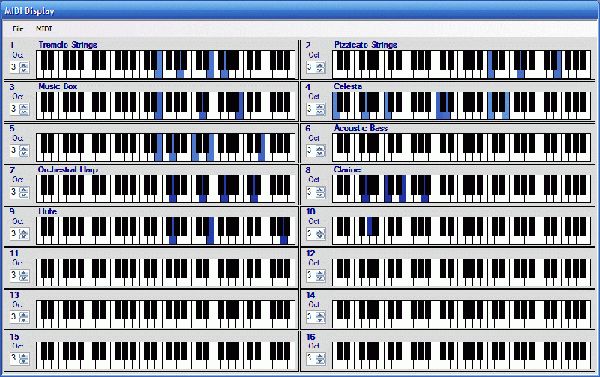Open the File menu
The image size is (600, 377).
click(18, 29)
